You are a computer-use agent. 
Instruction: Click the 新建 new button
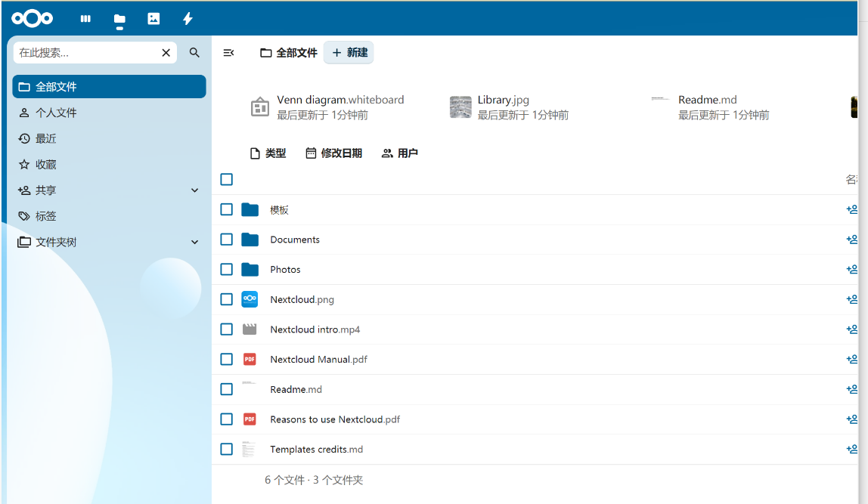(349, 53)
